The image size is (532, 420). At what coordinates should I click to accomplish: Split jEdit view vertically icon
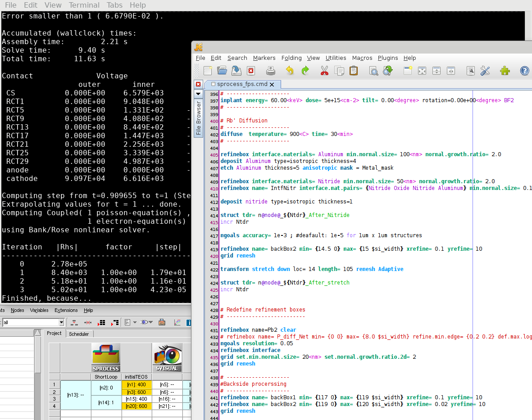[451, 71]
